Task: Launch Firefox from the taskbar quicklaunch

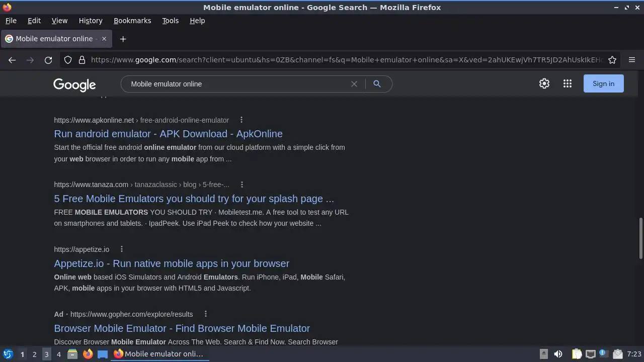Action: pyautogui.click(x=88, y=354)
